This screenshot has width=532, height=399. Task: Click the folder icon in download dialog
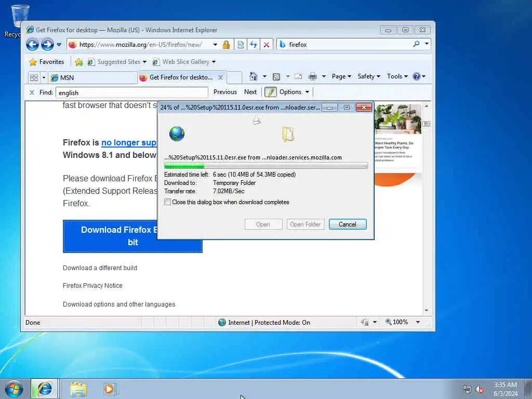coord(288,134)
